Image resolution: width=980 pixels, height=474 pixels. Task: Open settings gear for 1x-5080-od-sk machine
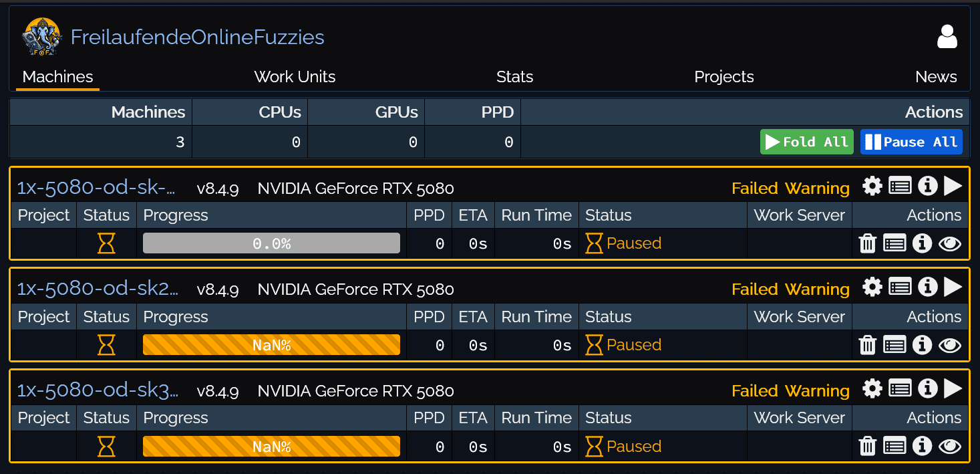[872, 187]
